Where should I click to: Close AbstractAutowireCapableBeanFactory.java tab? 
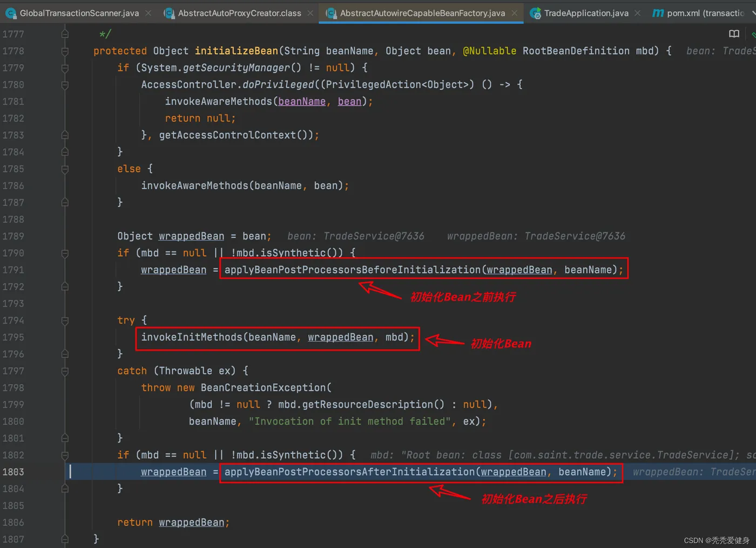coord(515,13)
